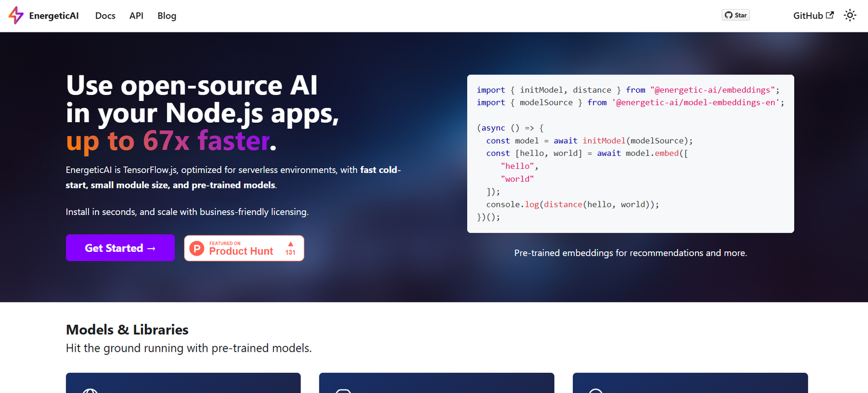The width and height of the screenshot is (868, 393).
Task: Click the EnergeticAI brand name
Action: (x=54, y=16)
